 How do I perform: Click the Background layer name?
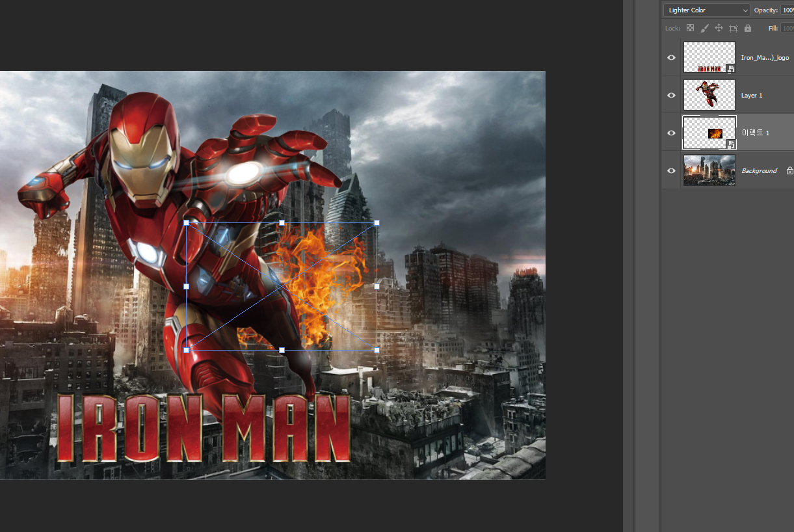(x=759, y=170)
